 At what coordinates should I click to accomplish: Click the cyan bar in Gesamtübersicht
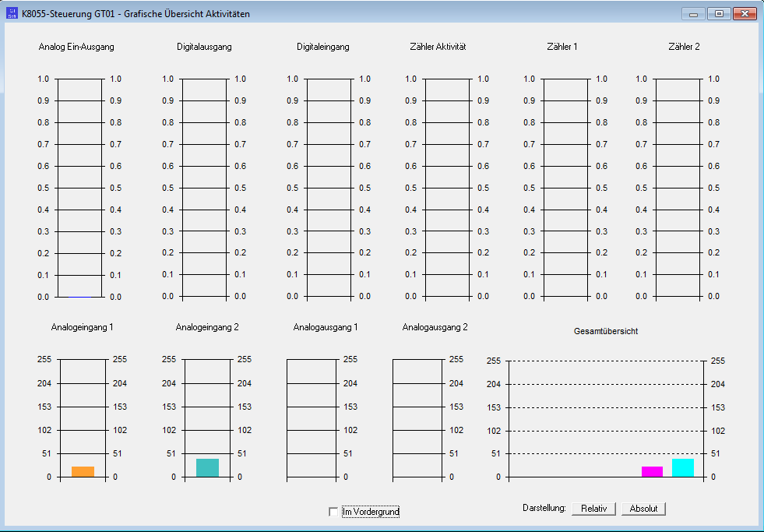[683, 467]
